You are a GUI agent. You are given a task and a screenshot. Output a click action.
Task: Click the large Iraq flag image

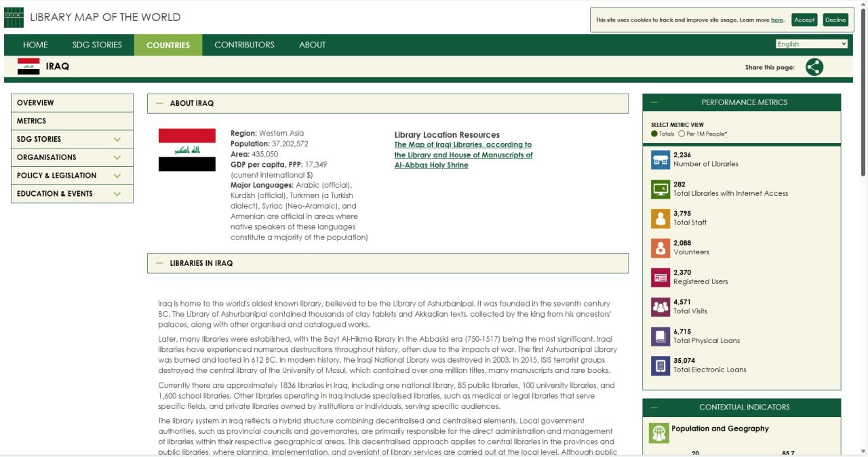[x=187, y=150]
